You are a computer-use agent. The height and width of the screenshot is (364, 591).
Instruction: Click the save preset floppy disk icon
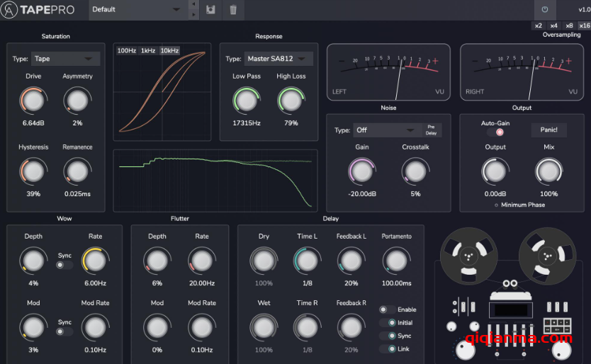pos(211,10)
